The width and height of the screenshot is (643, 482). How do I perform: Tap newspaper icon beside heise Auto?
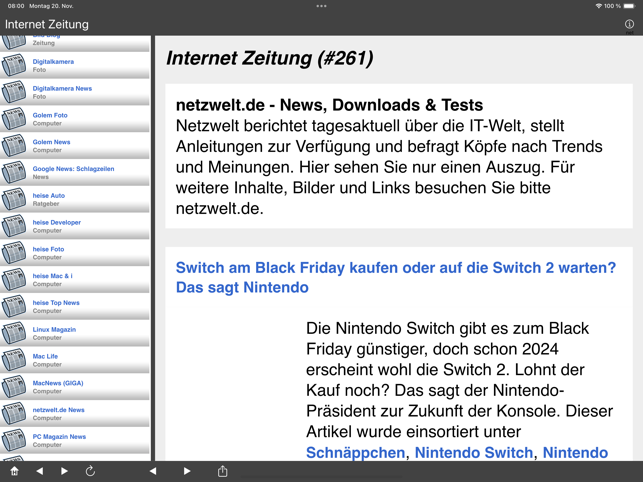pos(14,199)
